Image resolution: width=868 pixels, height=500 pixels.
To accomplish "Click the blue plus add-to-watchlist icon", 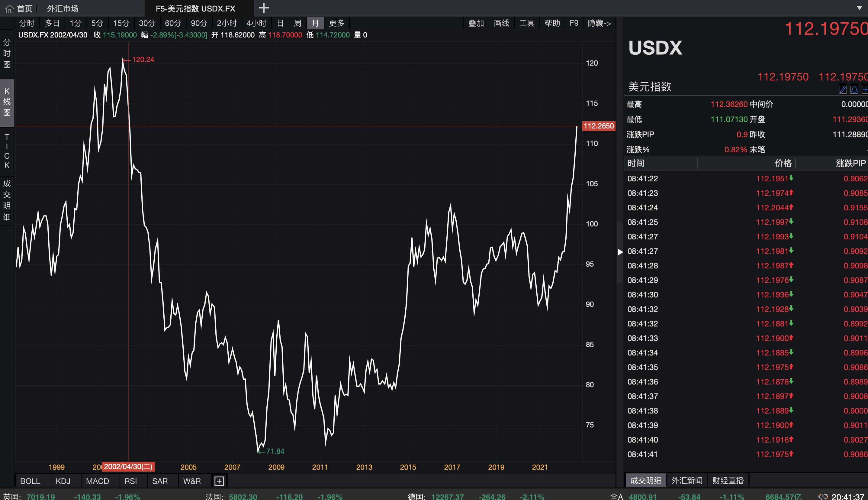I will [865, 90].
